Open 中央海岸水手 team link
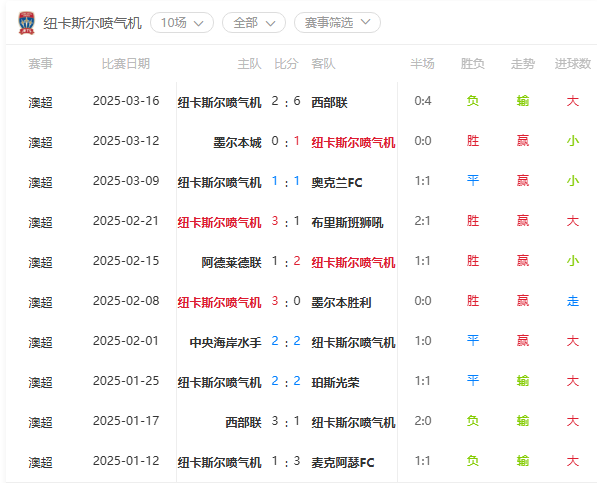This screenshot has width=597, height=483. click(x=225, y=343)
